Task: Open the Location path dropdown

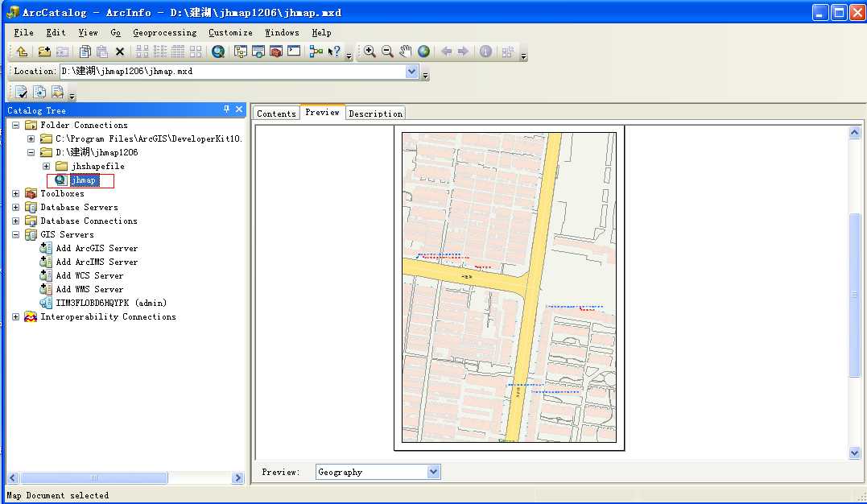Action: [x=412, y=72]
